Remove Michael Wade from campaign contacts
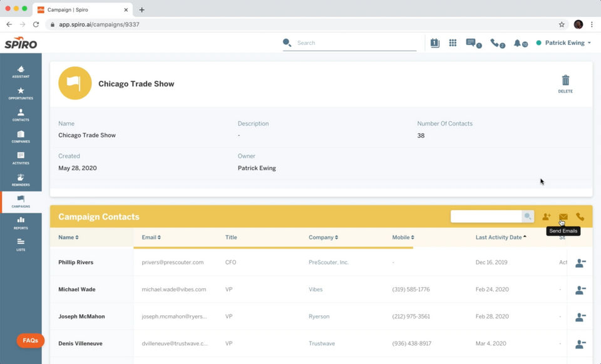 (x=580, y=290)
